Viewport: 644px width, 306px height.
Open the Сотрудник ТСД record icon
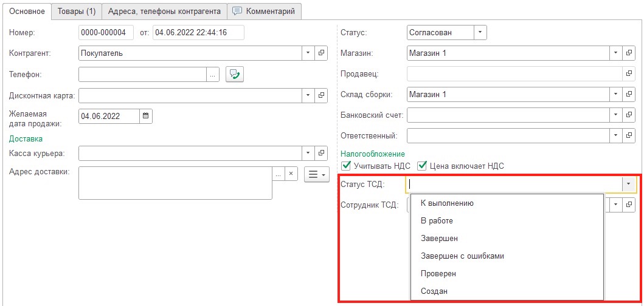(x=628, y=205)
